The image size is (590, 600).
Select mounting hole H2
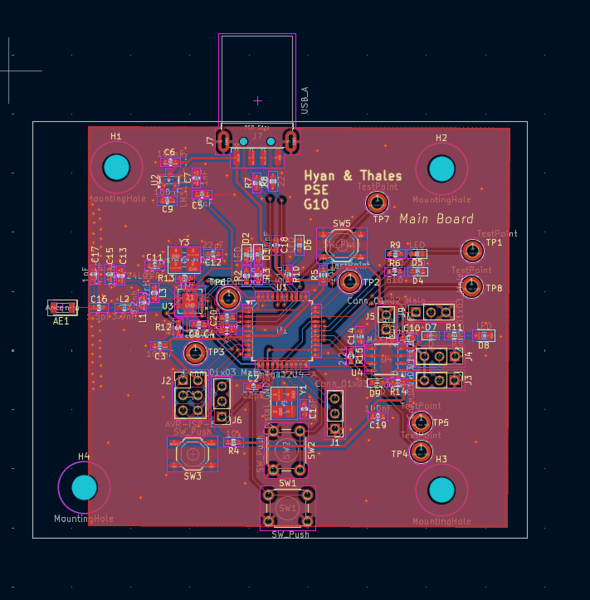pos(442,168)
